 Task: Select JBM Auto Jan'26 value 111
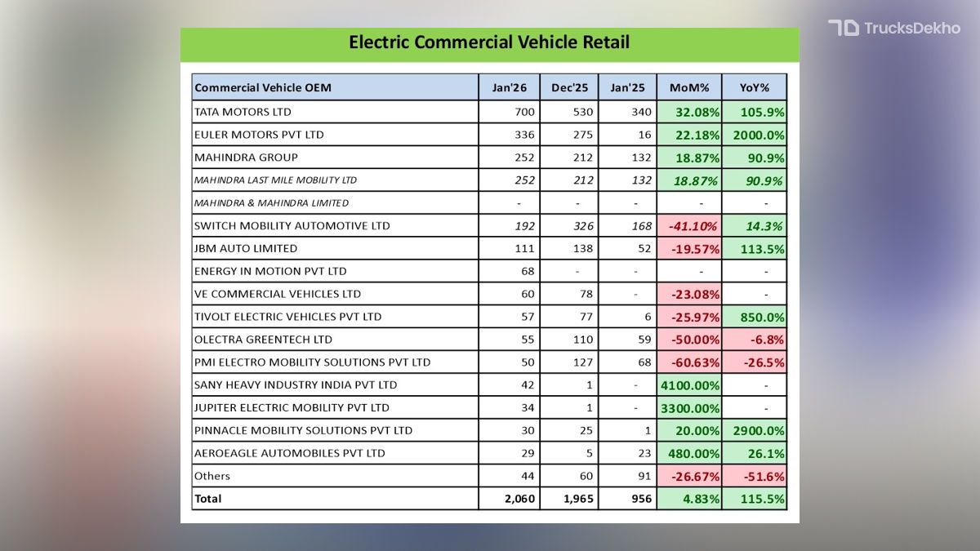pos(524,248)
